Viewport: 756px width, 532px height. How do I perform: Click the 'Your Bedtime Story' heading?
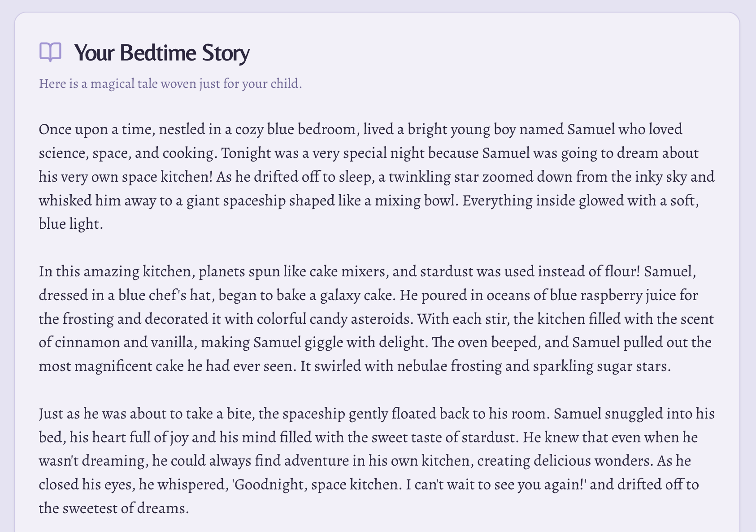point(161,52)
